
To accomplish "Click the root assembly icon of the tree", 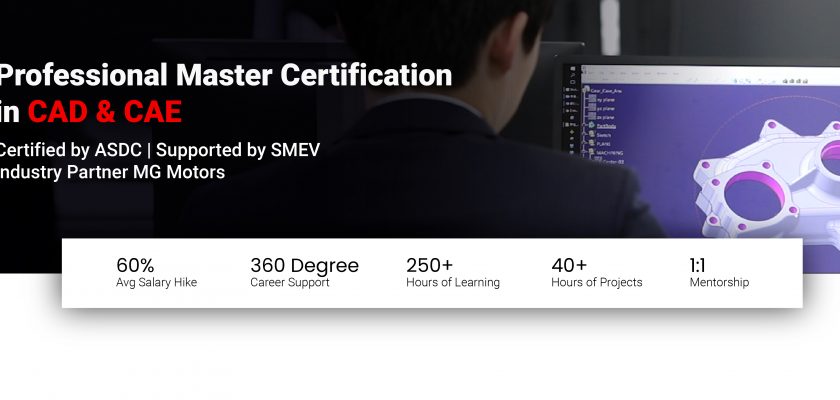I will pyautogui.click(x=587, y=89).
